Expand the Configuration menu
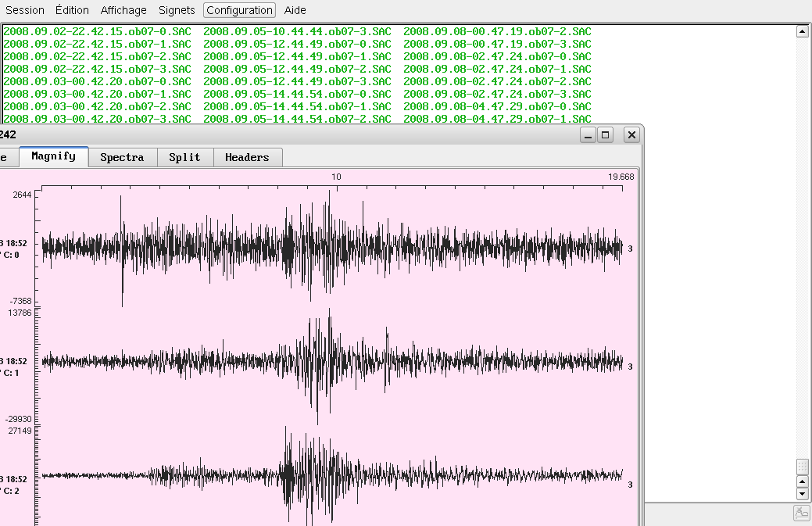This screenshot has width=812, height=526. 239,10
